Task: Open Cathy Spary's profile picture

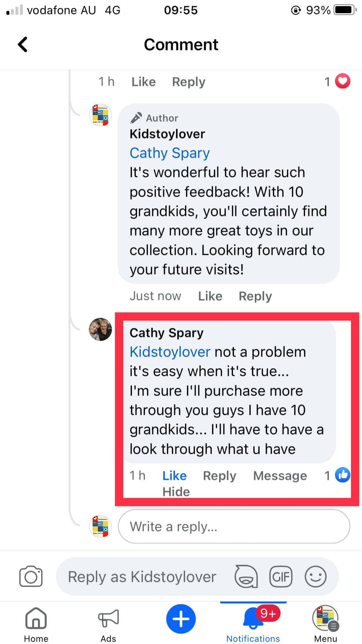Action: (100, 329)
